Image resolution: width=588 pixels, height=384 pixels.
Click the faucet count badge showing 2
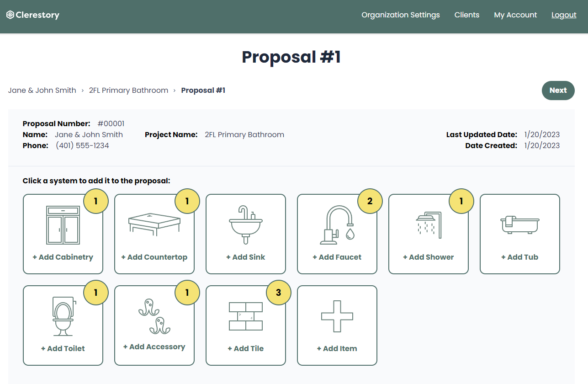(370, 201)
